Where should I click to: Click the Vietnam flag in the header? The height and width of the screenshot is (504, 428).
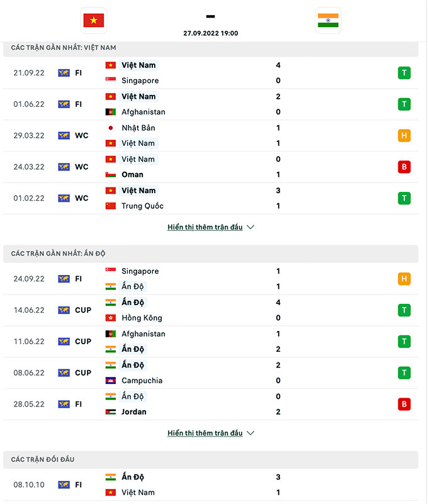(94, 20)
